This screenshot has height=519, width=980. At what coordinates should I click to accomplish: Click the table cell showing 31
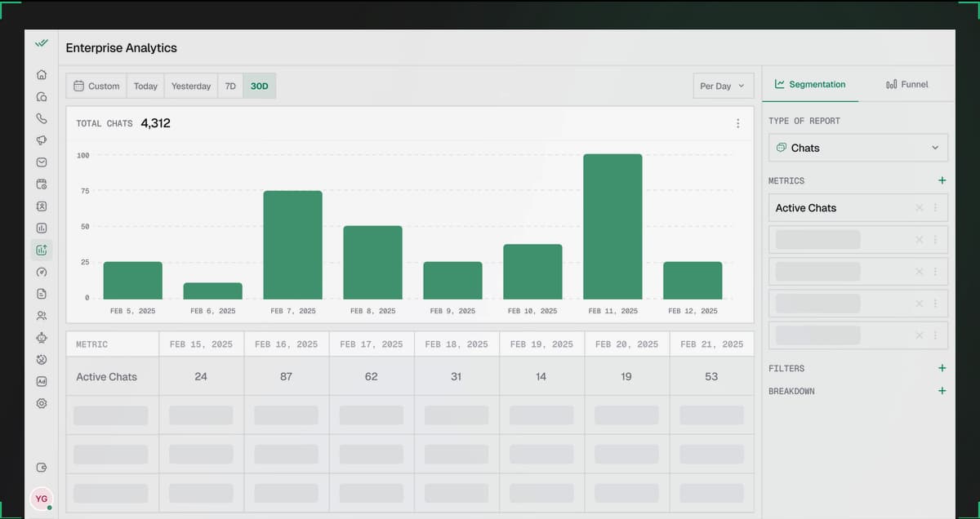coord(457,376)
